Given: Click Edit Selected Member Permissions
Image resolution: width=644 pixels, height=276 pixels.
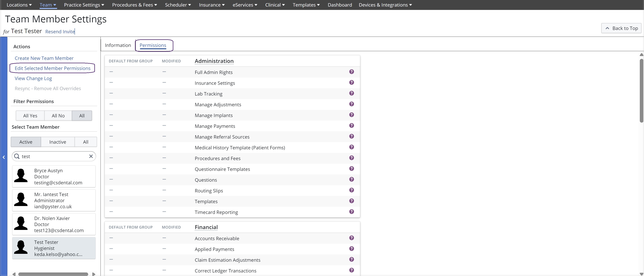Looking at the screenshot, I should (x=53, y=68).
